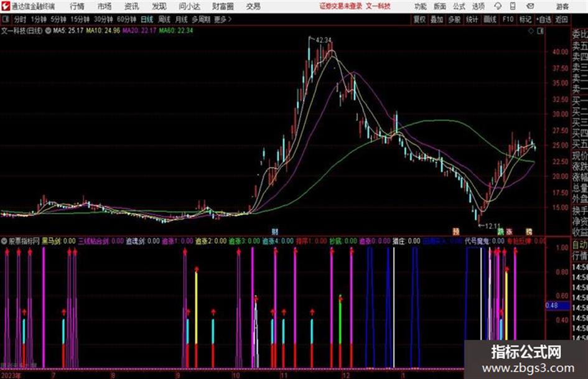Open the 资讯 menu

pos(131,6)
